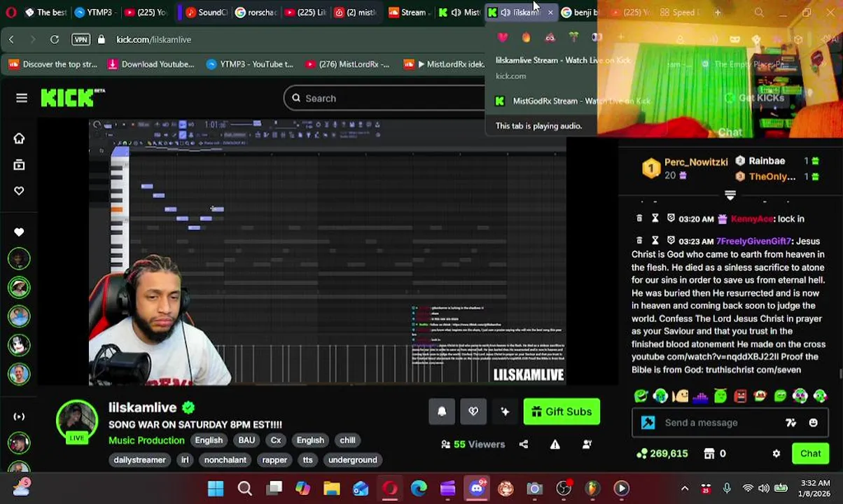Open the emoji picker in chat box
The image size is (843, 504).
pyautogui.click(x=813, y=423)
